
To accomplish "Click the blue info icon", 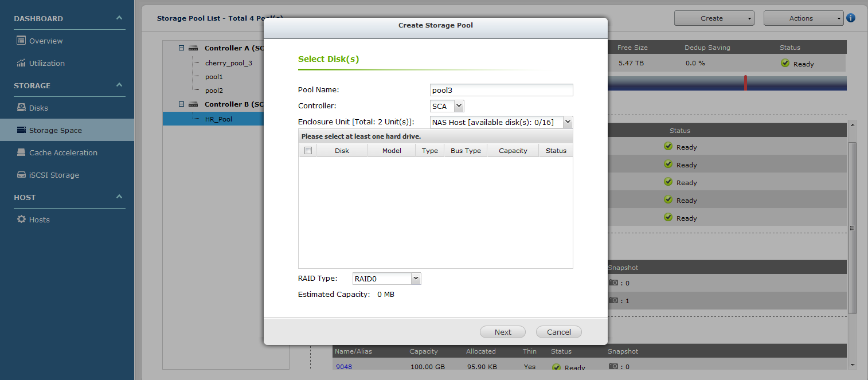I will coord(851,18).
